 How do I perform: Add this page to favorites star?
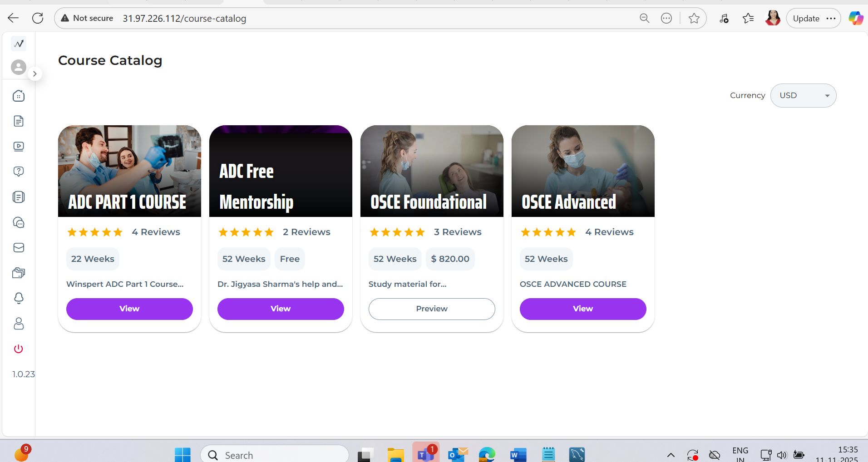[x=694, y=19]
